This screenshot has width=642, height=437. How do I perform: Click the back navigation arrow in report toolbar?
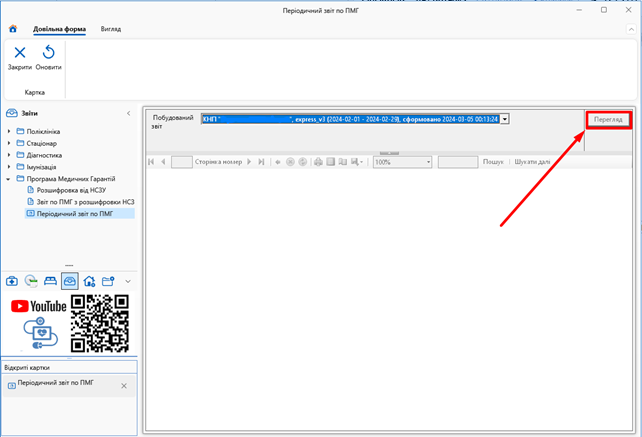tap(278, 162)
